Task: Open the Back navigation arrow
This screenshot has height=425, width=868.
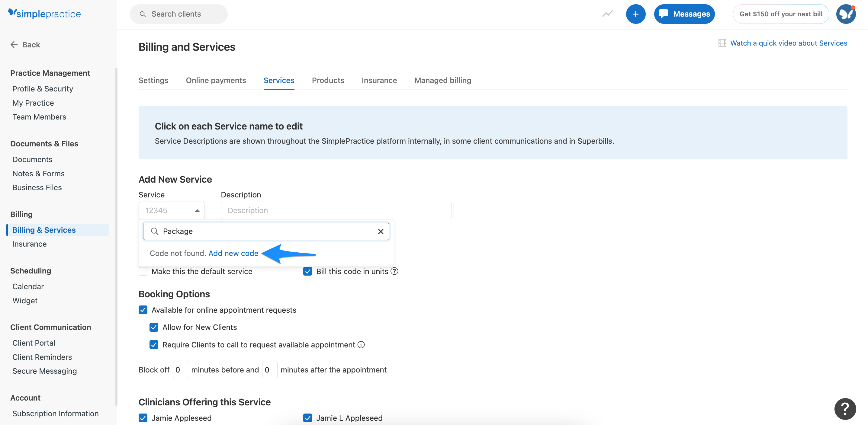Action: tap(14, 44)
